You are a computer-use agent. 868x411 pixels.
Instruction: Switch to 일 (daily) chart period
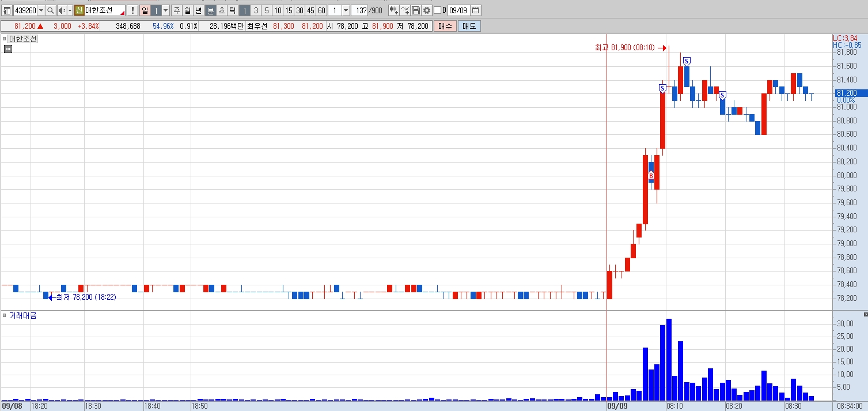click(x=145, y=10)
